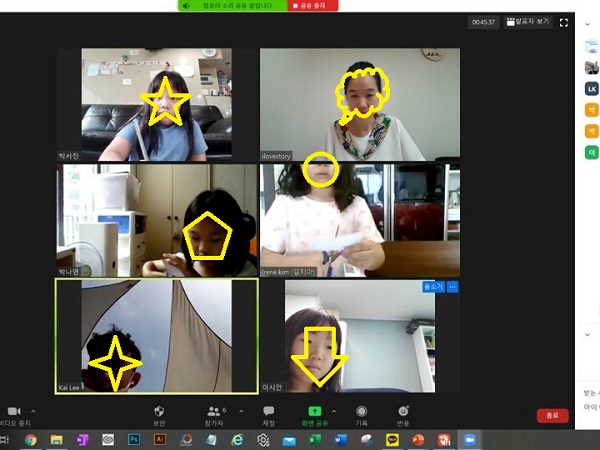Launch Illustrator from the taskbar
600x450 pixels.
coord(160,440)
